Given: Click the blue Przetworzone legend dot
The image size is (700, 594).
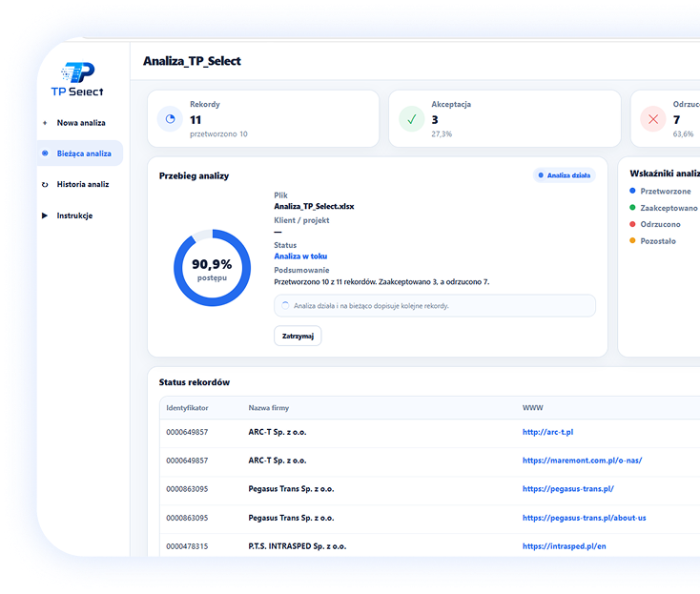Looking at the screenshot, I should click(x=632, y=191).
